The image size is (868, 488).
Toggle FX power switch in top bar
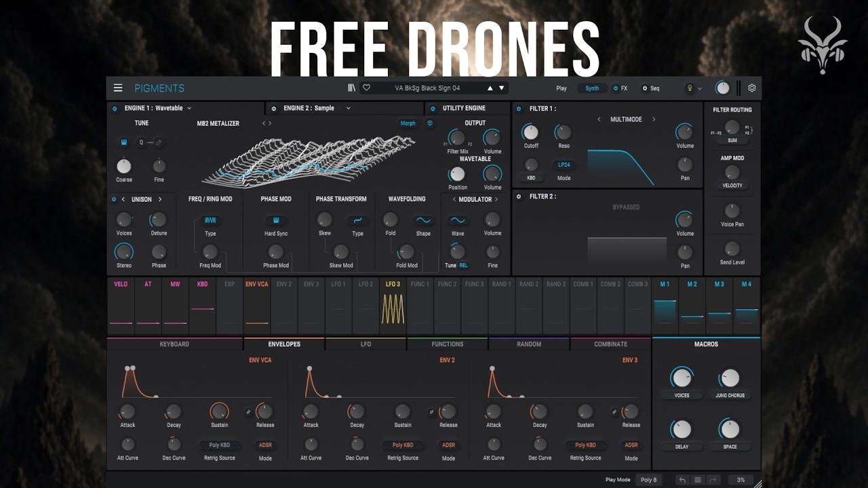(616, 88)
